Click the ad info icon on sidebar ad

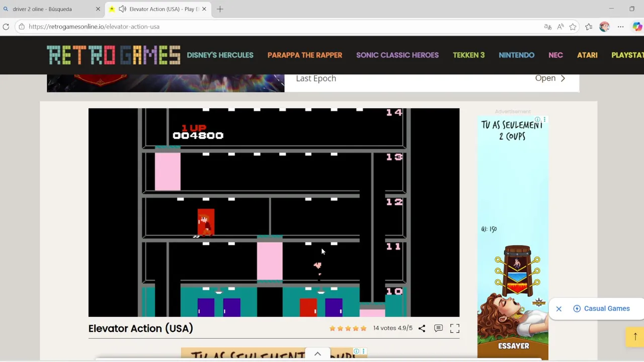click(x=538, y=120)
